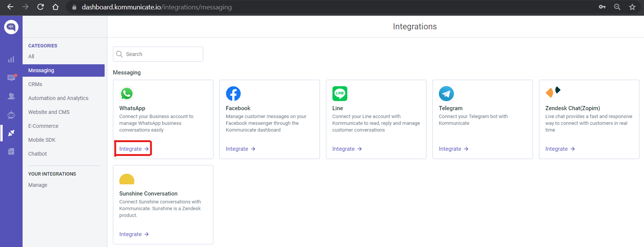Click the Zendesk Chat description text

point(589,123)
